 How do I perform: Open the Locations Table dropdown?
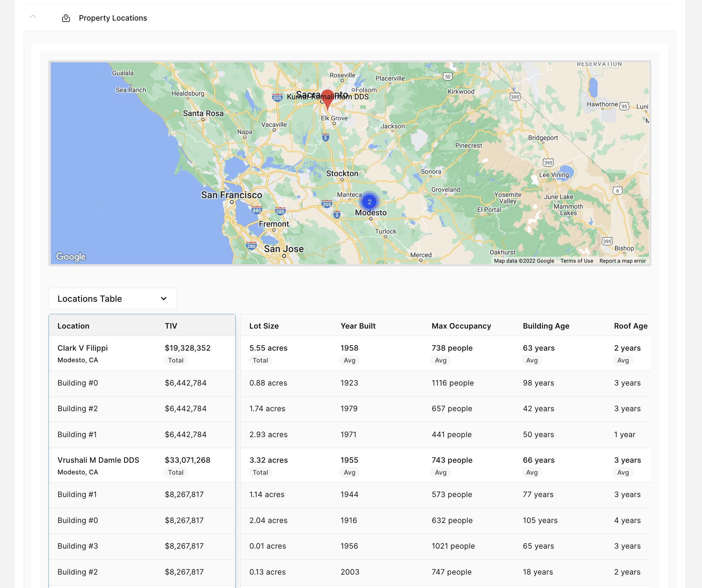coord(112,298)
